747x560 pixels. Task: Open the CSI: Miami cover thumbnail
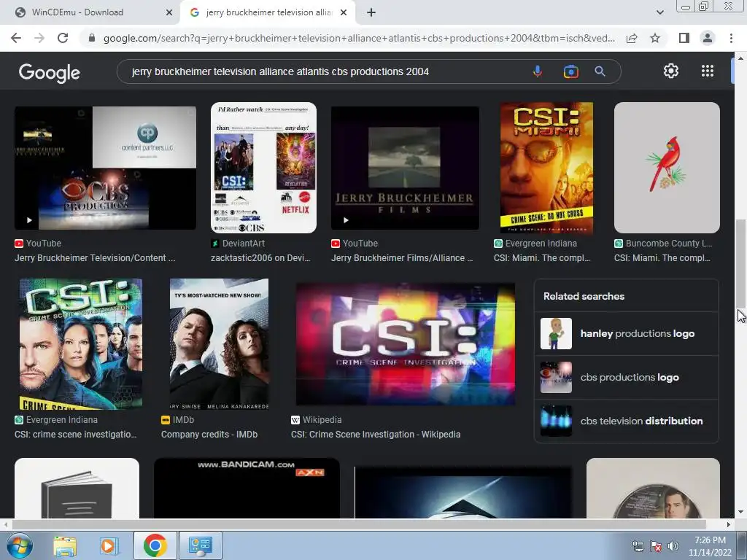546,168
